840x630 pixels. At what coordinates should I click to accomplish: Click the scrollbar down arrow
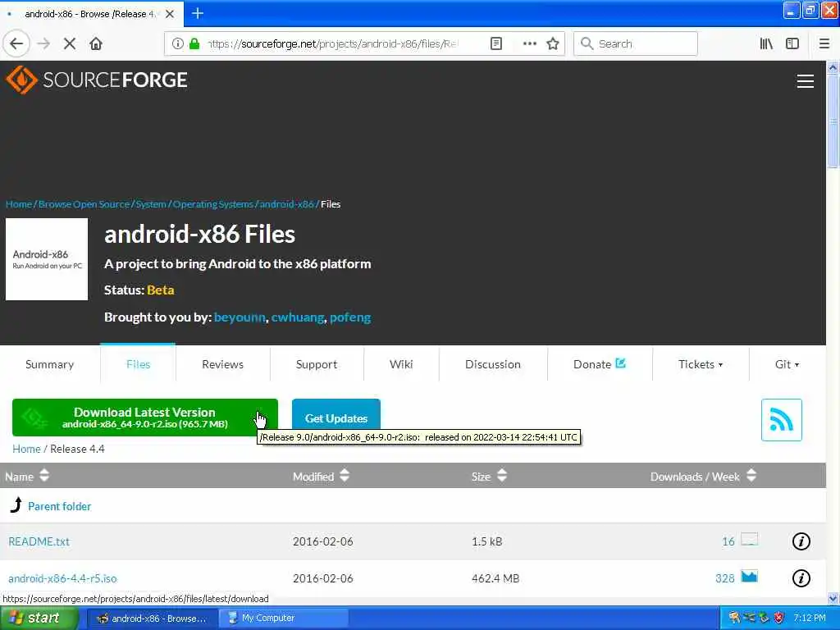click(x=833, y=598)
